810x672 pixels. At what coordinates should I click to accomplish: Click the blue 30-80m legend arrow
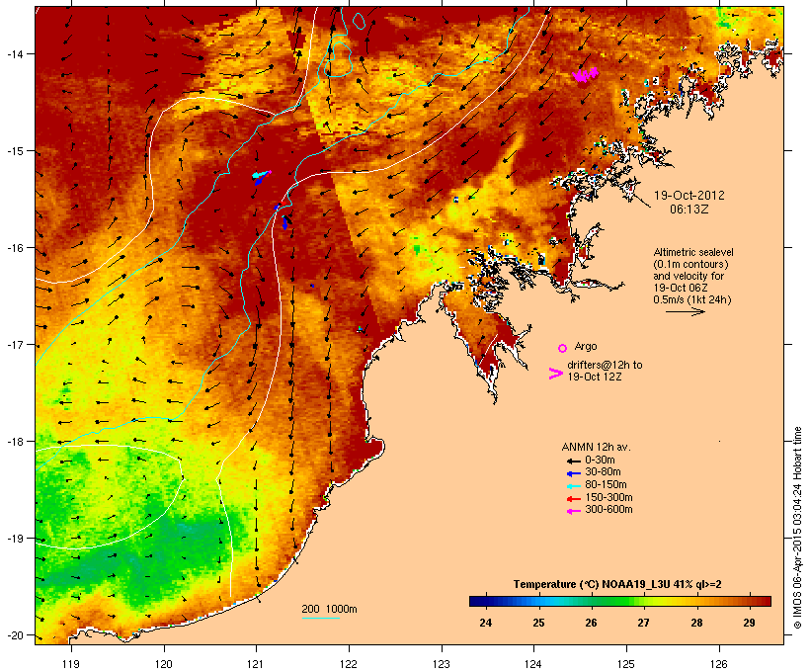point(573,473)
